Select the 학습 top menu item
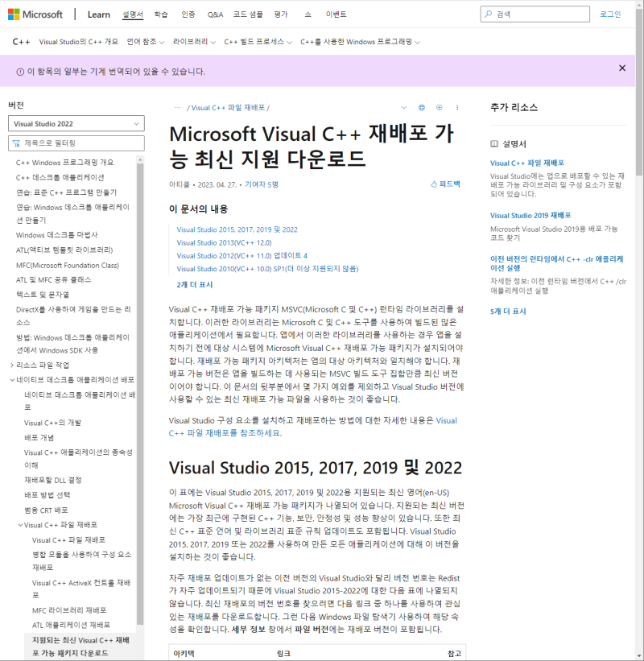This screenshot has height=661, width=644. tap(161, 14)
